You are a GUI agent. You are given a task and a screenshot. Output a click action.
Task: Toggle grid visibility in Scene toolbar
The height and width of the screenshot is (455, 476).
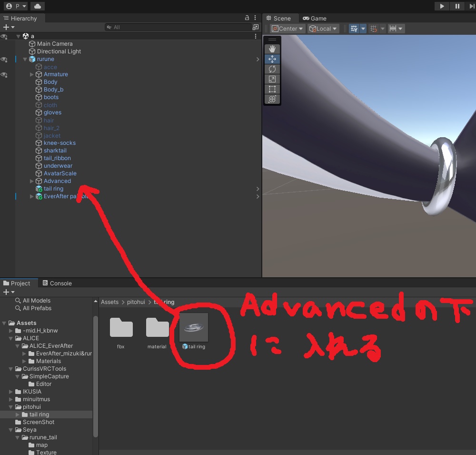pos(354,29)
